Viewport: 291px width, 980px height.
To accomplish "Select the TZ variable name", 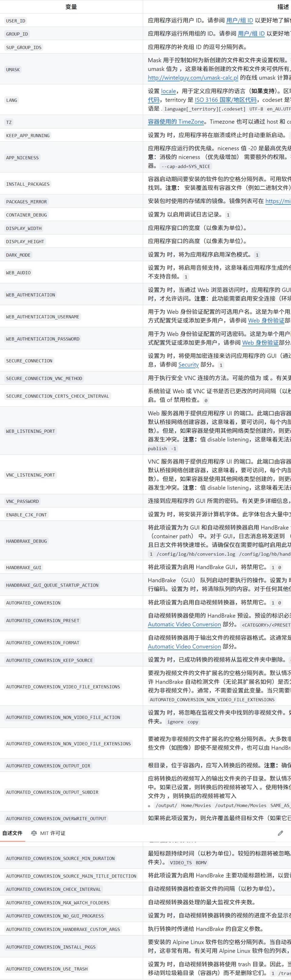I will tap(9, 122).
